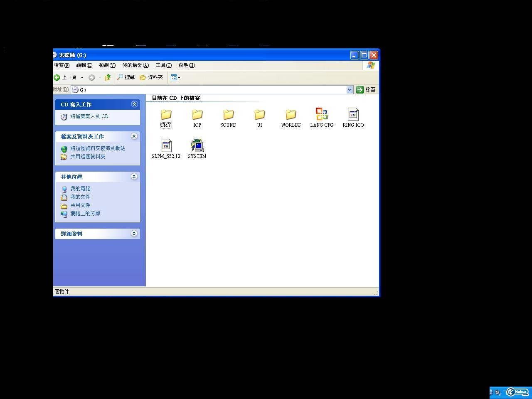This screenshot has height=399, width=532.
Task: Expand the address bar dropdown
Action: pos(350,90)
